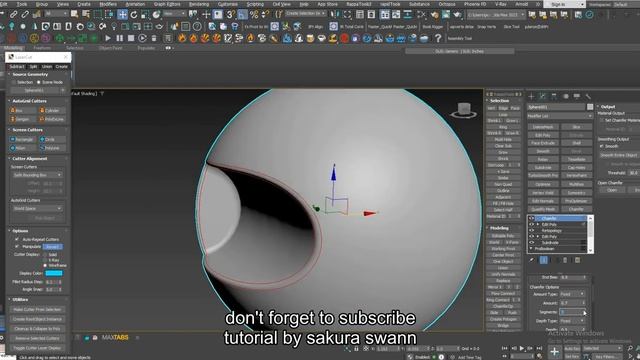Open the project path dropdown in toolbar

496,15
